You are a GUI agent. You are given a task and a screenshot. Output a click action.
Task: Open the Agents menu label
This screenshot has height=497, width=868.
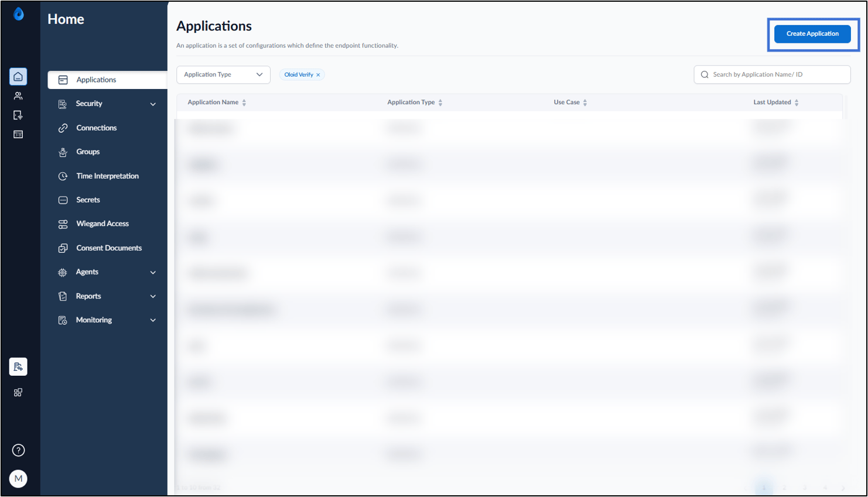tap(87, 272)
